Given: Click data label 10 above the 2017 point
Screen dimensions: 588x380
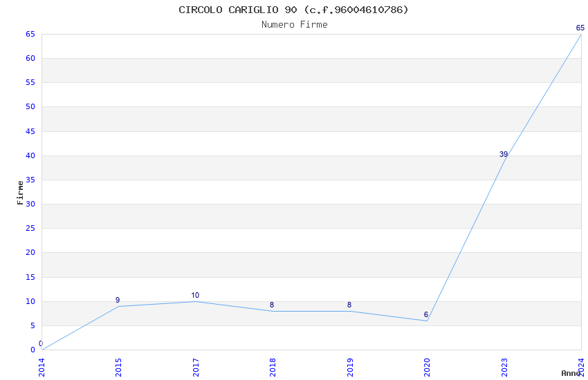Looking at the screenshot, I should coord(195,295).
